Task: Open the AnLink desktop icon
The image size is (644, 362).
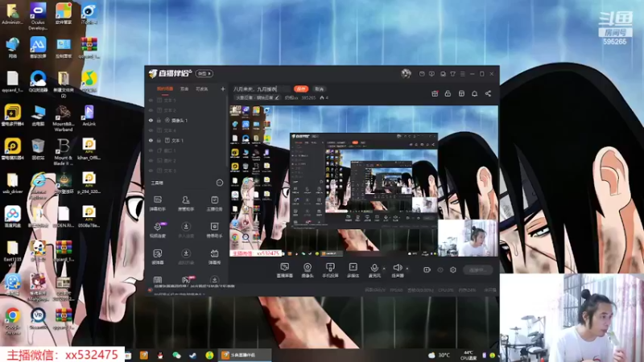Action: 89,116
